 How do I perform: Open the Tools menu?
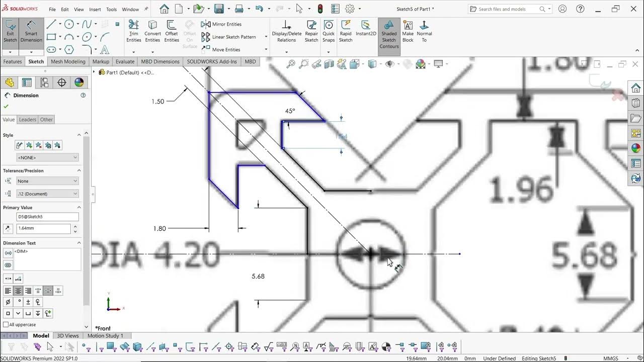click(112, 9)
